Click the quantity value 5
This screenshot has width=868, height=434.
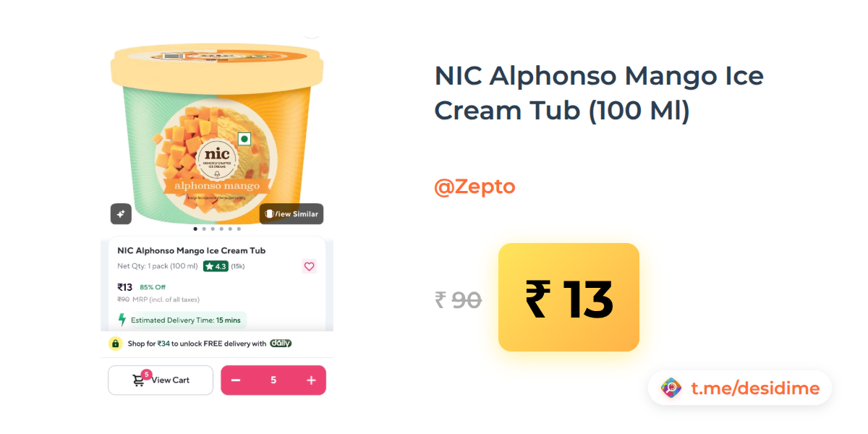click(273, 380)
